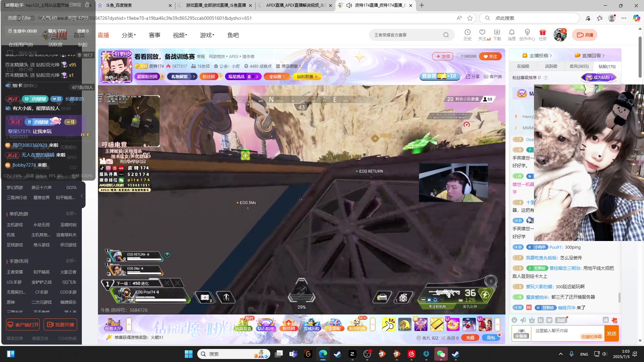Click the 客户端 client download icon
Screen dimensions: 644x362
pos(492,76)
